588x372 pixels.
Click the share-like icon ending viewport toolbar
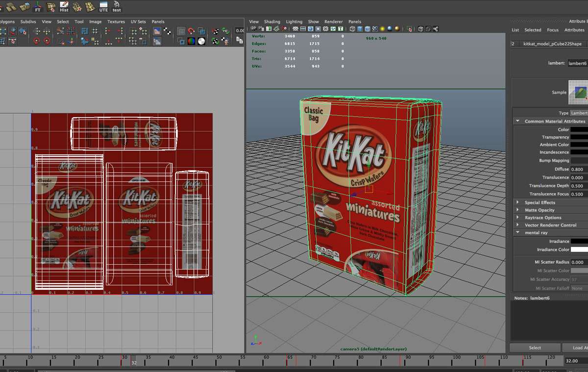point(435,29)
